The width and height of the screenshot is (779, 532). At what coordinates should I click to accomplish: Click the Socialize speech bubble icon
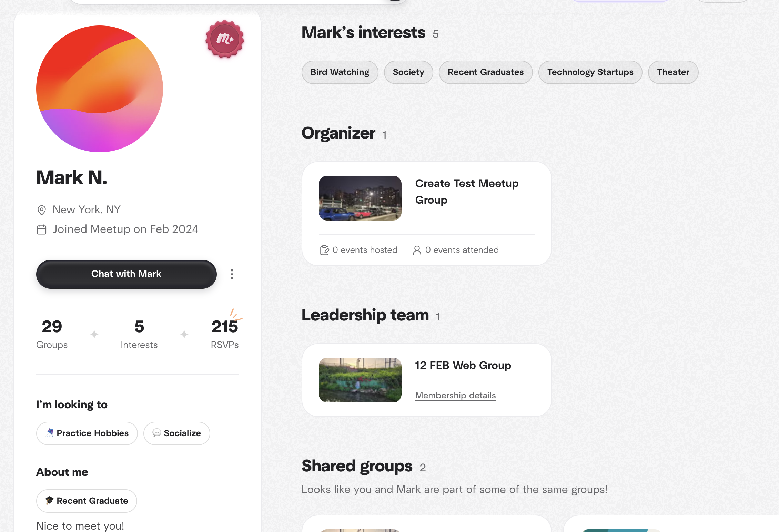157,433
